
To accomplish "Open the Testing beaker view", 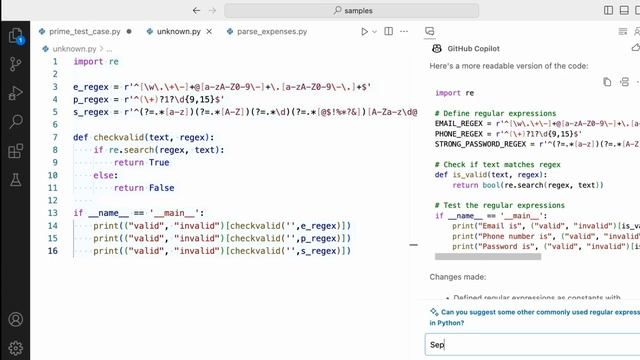I will point(16,180).
